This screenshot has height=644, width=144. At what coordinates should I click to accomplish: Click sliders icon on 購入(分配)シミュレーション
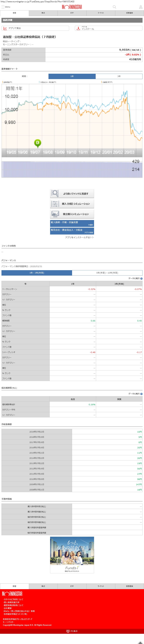[x=55, y=204]
